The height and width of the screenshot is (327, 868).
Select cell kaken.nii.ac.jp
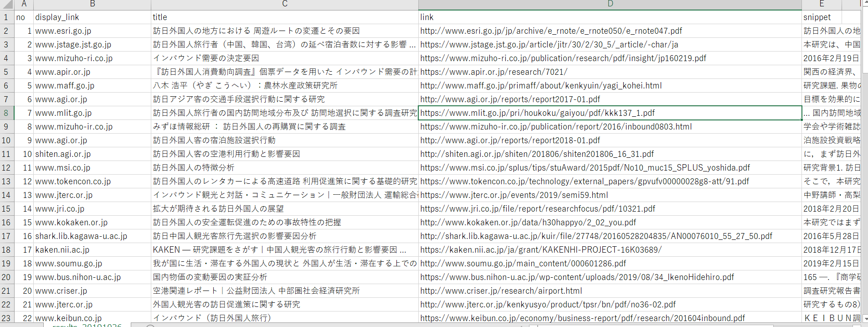92,250
